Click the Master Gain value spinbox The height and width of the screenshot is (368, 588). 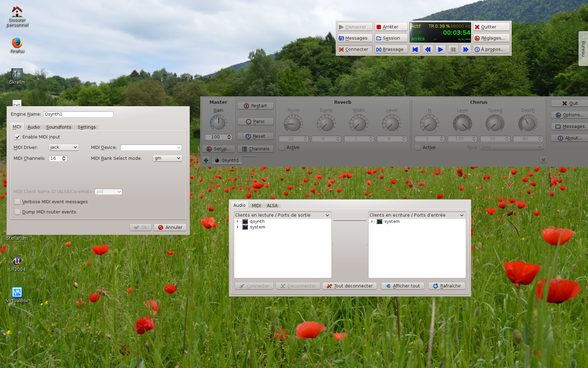tap(218, 137)
